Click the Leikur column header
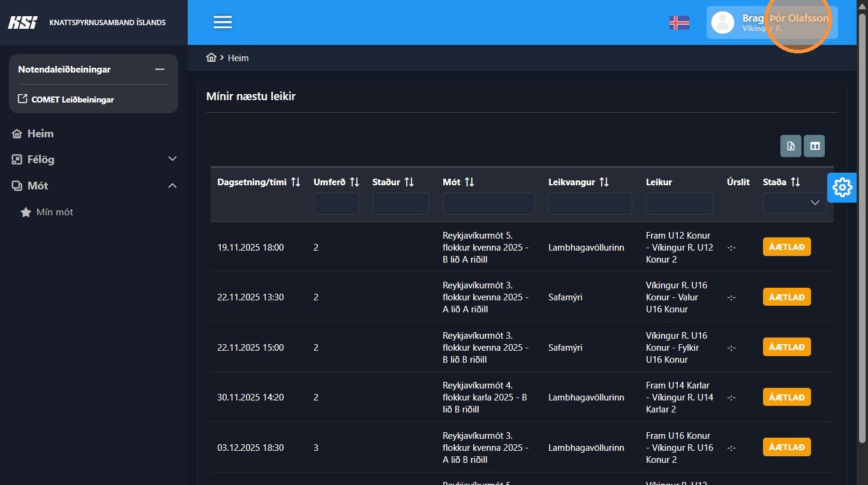 click(659, 182)
